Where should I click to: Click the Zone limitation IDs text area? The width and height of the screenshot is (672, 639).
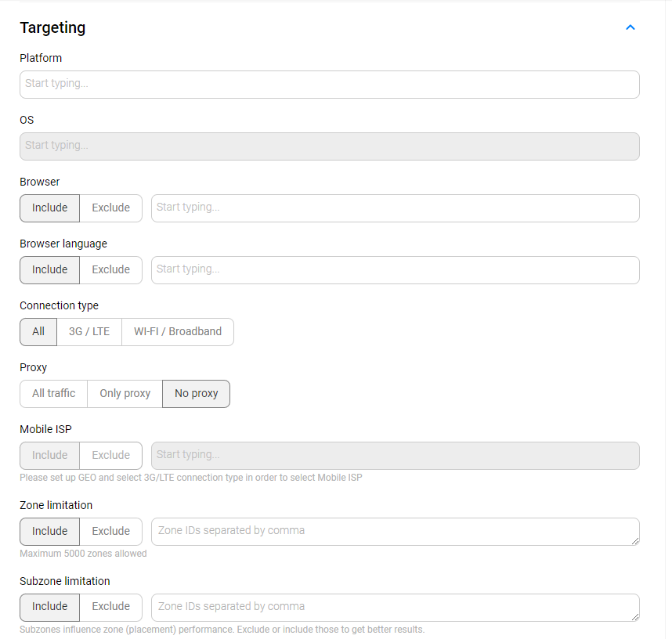(x=395, y=532)
